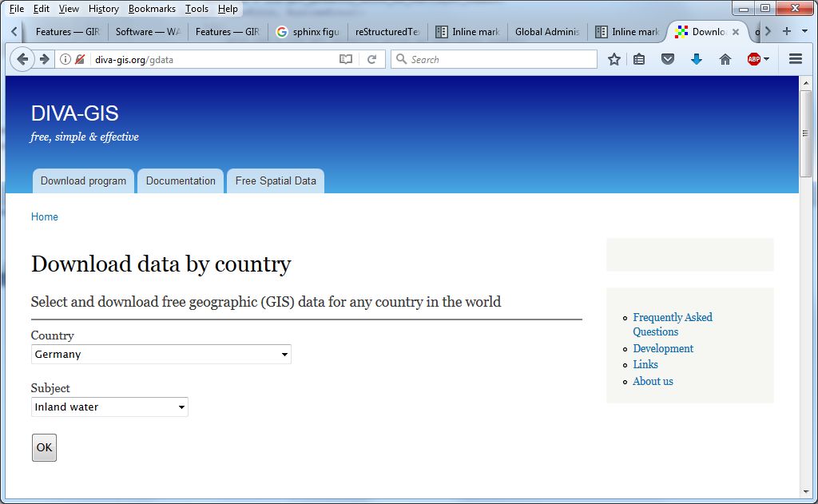This screenshot has width=818, height=504.
Task: Open the Subject dropdown showing Inland water
Action: tap(109, 407)
